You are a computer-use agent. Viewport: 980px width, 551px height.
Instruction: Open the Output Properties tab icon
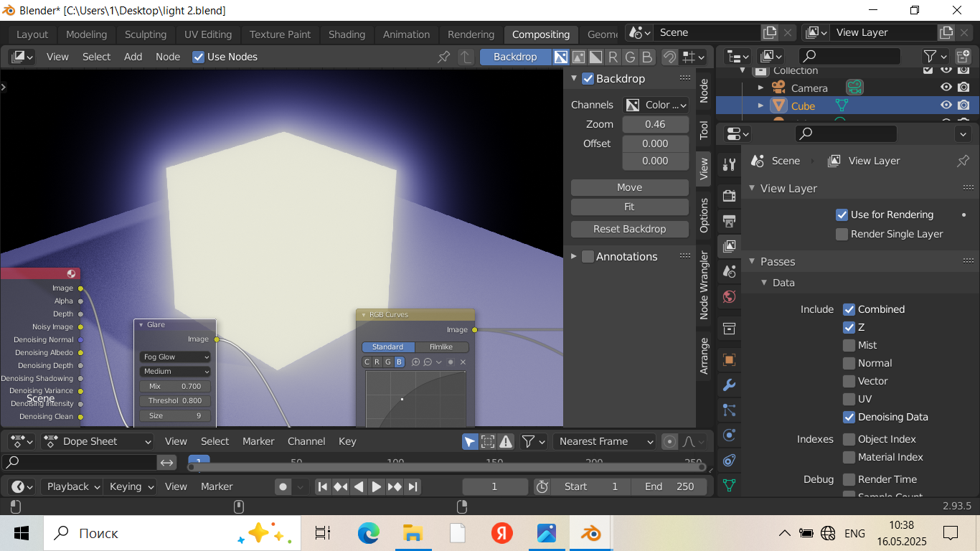pos(729,221)
